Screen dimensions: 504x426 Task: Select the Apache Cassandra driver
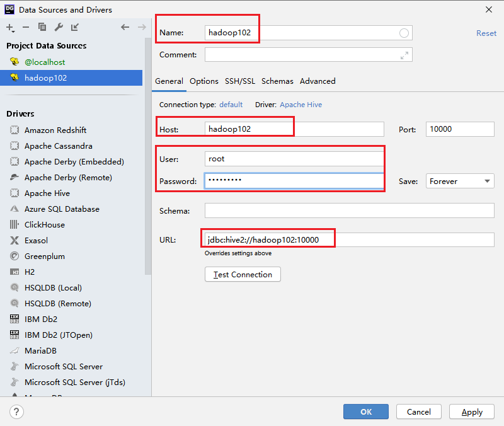pyautogui.click(x=71, y=146)
